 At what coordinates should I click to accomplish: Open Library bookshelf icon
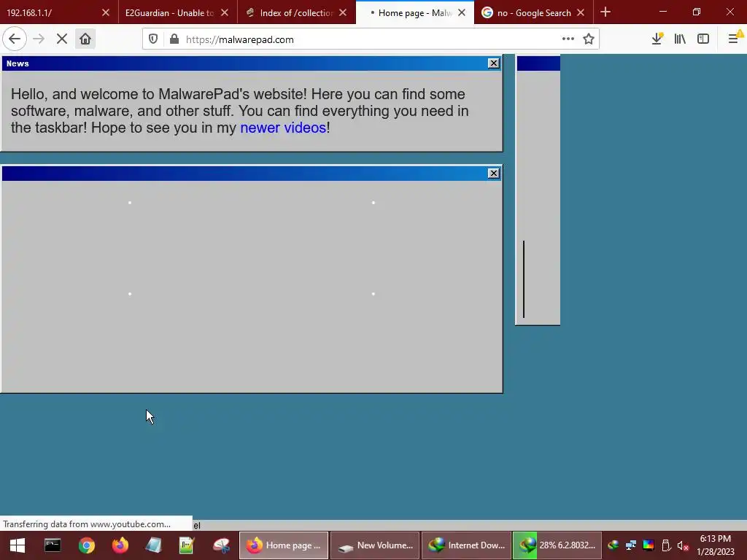(680, 39)
